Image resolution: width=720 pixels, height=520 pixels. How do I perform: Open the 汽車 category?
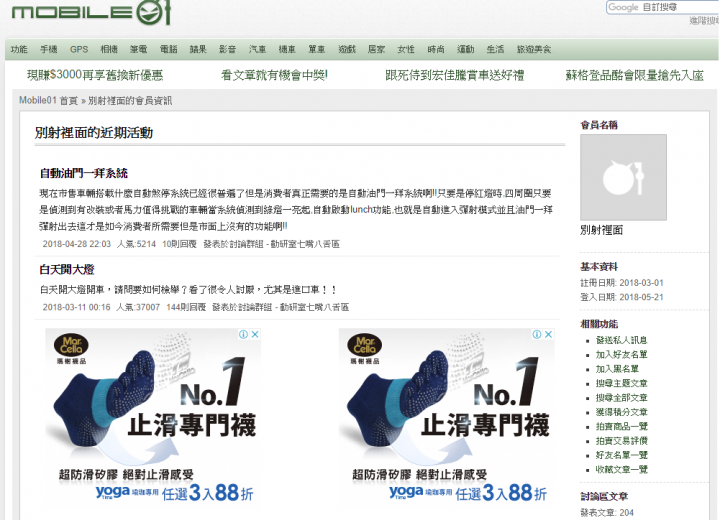coord(257,49)
